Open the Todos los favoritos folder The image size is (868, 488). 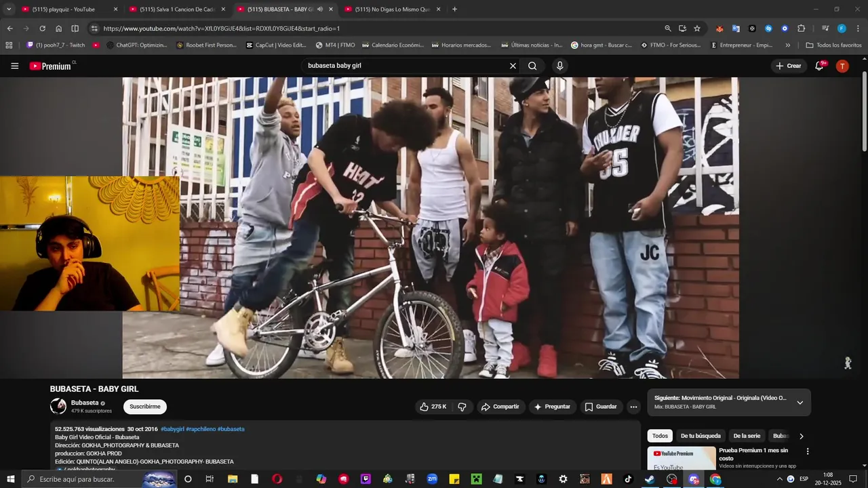[x=833, y=45]
